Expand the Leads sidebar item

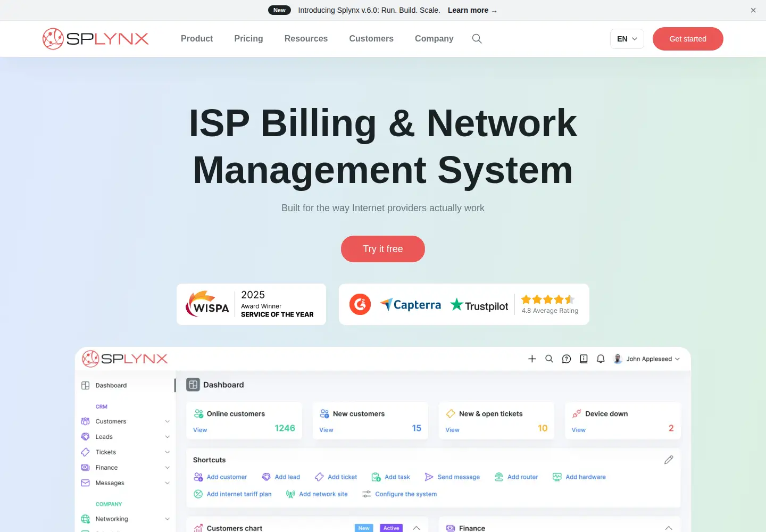point(125,437)
